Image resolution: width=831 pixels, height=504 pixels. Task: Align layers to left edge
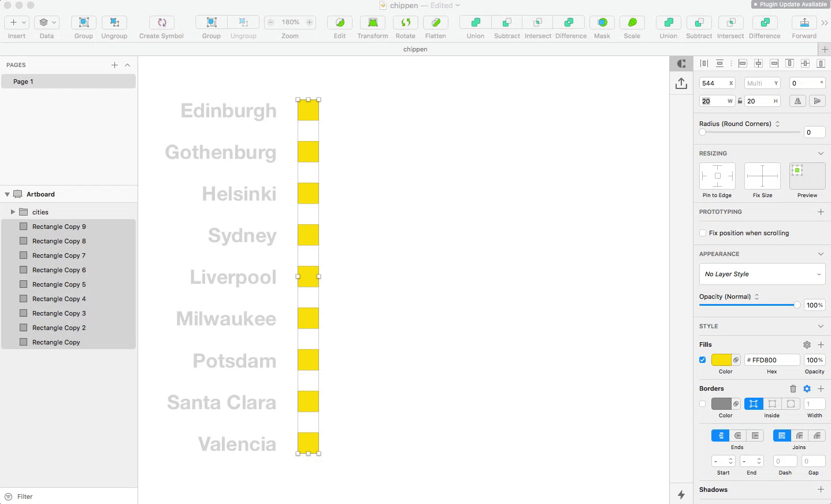pos(743,64)
